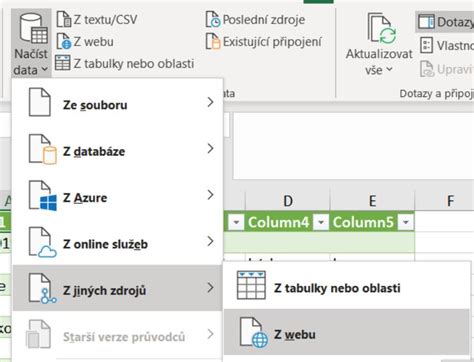Choose Z tabulky nebo oblasti in submenu

point(346,287)
